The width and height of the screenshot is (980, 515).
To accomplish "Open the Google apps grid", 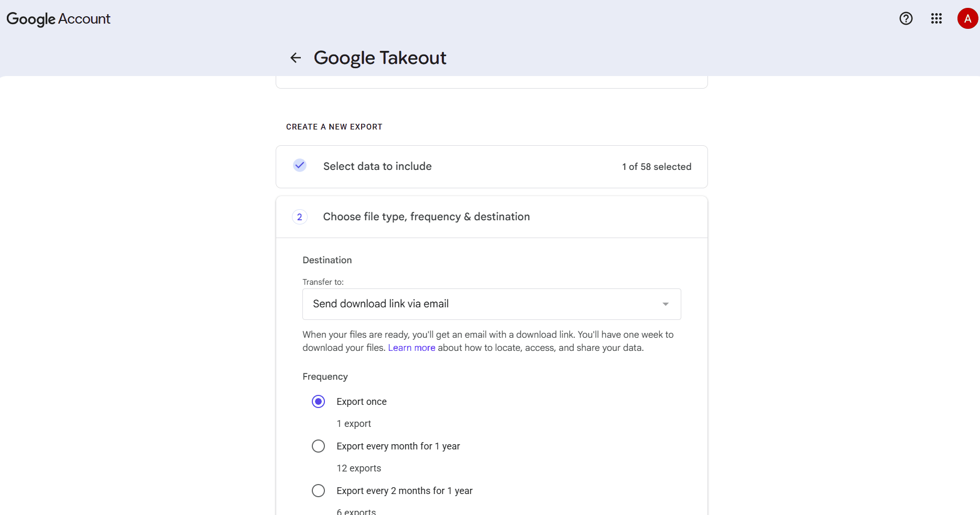I will coord(937,19).
